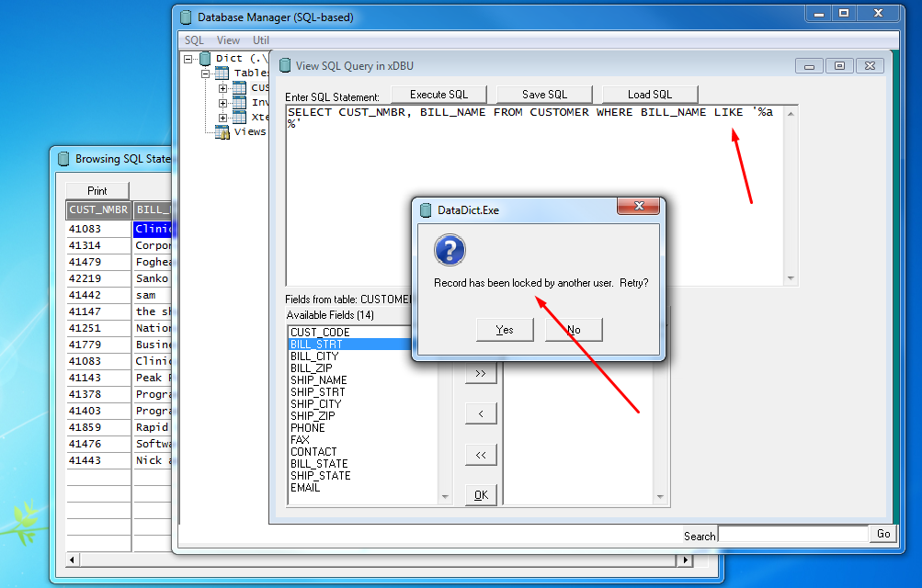
Task: Click the Save SQL button
Action: (544, 95)
